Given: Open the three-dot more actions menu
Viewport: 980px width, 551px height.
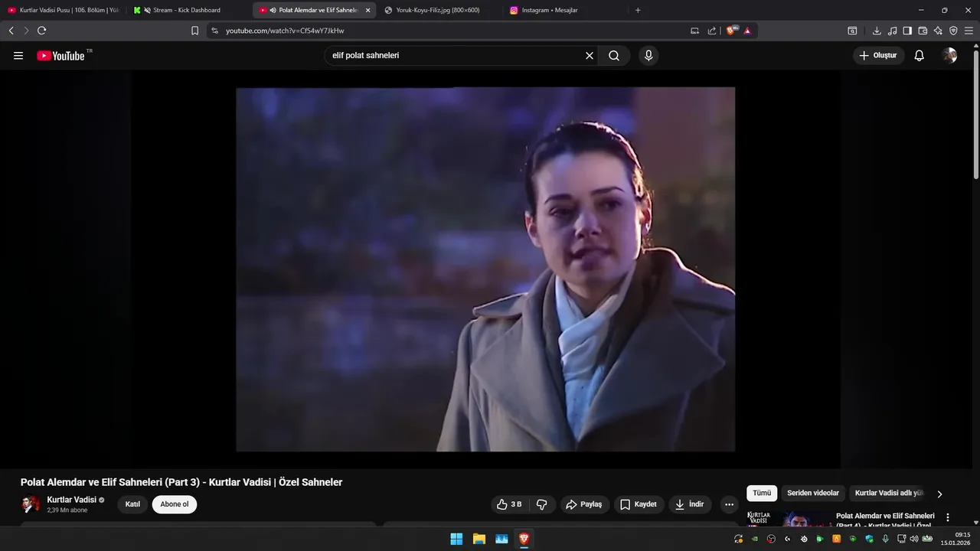Looking at the screenshot, I should [x=729, y=504].
